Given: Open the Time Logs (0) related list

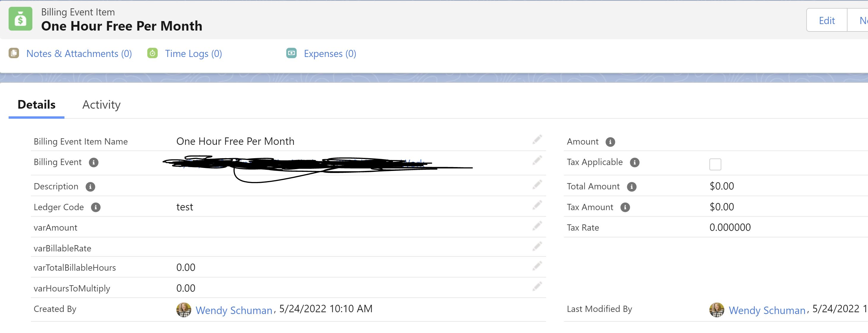Looking at the screenshot, I should click(193, 53).
